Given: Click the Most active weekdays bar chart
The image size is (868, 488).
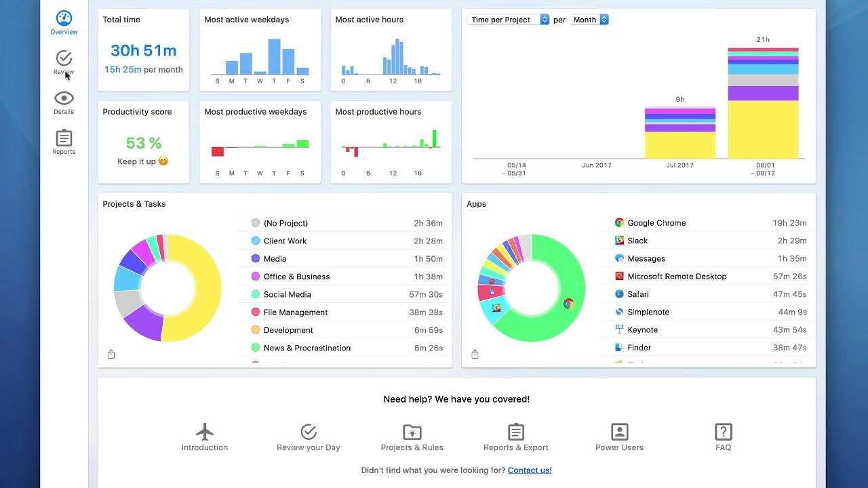Looking at the screenshot, I should click(260, 57).
